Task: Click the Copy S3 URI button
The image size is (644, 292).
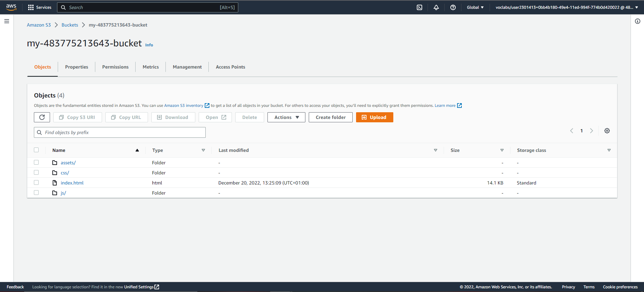Action: pyautogui.click(x=78, y=117)
